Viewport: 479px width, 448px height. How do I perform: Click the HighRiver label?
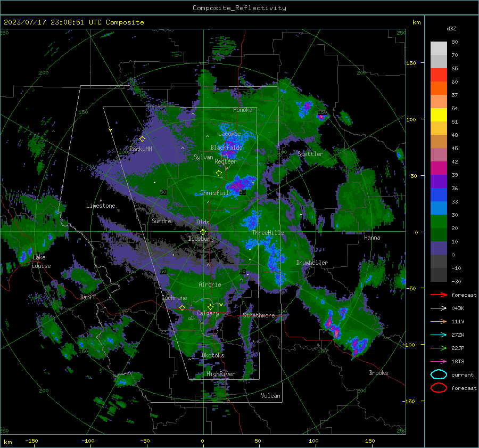[x=221, y=374]
